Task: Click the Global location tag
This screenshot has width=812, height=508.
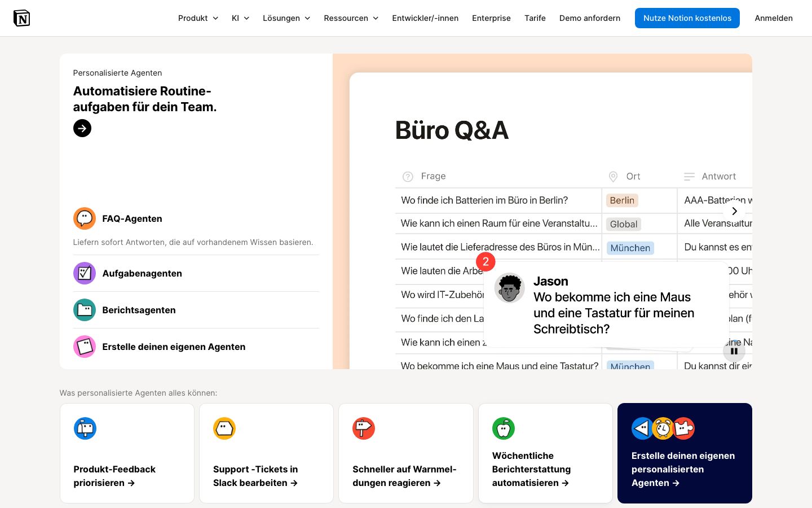Action: click(x=624, y=224)
